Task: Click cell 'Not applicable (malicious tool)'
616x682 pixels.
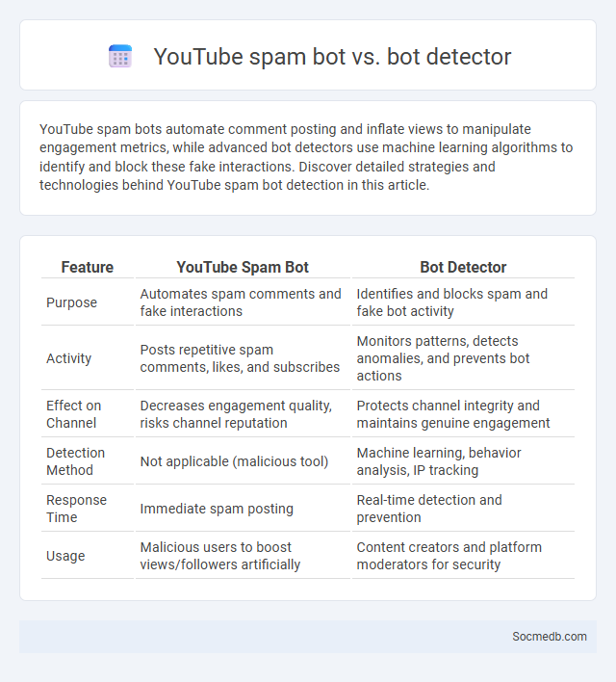Action: point(234,461)
